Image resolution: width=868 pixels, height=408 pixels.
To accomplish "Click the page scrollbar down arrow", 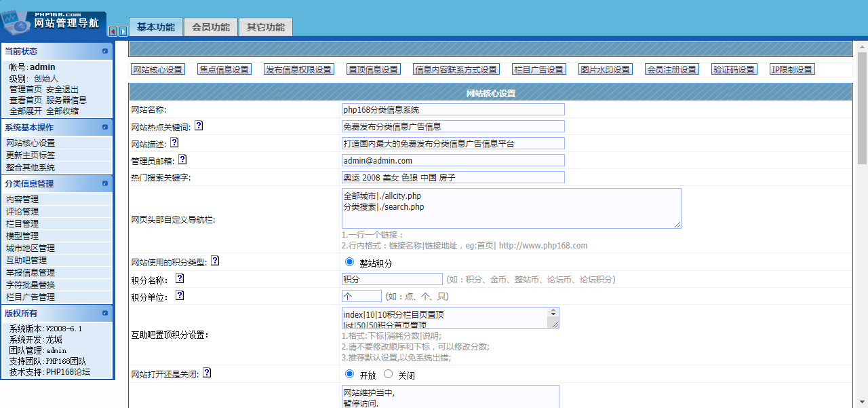I will tap(863, 402).
